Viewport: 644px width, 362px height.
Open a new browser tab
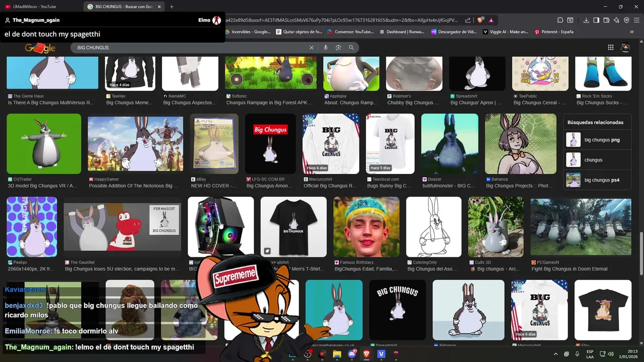(x=172, y=7)
